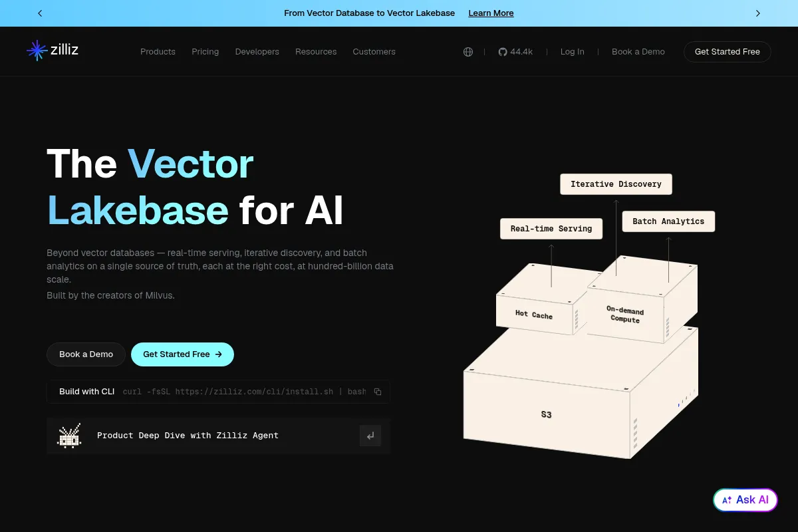Click the navbar Get Started Free button
Image resolution: width=798 pixels, height=532 pixels.
(728, 52)
